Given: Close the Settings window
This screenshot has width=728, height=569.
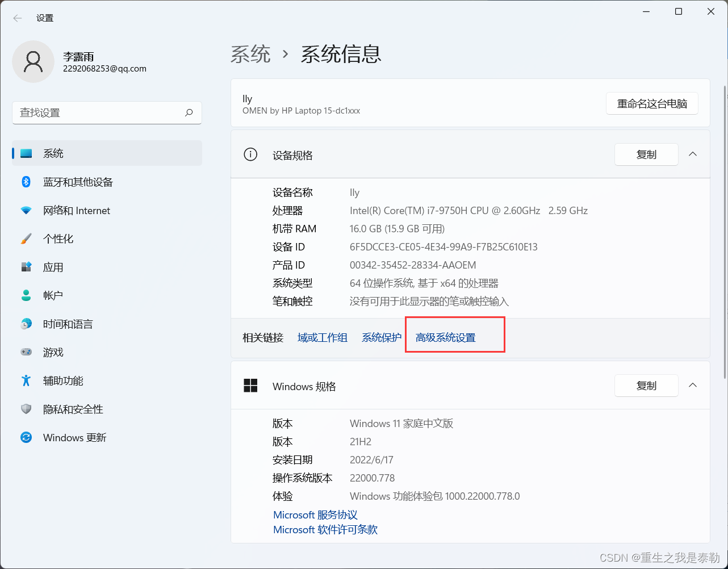Looking at the screenshot, I should (711, 12).
